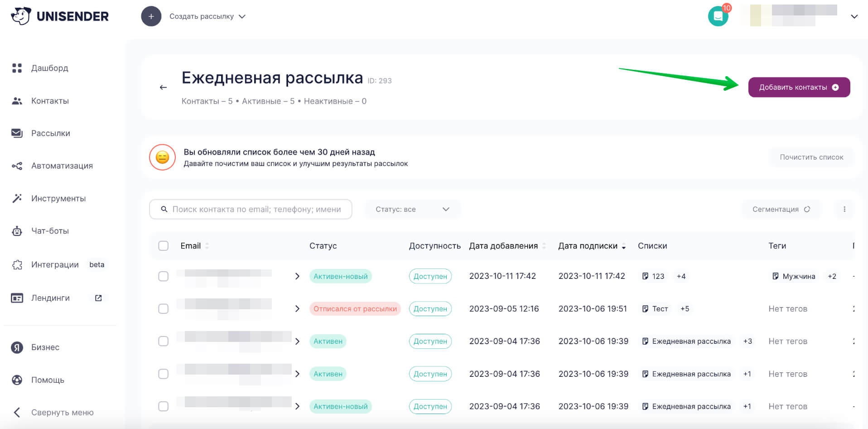
Task: Click the support chat bubble icon
Action: pos(718,16)
